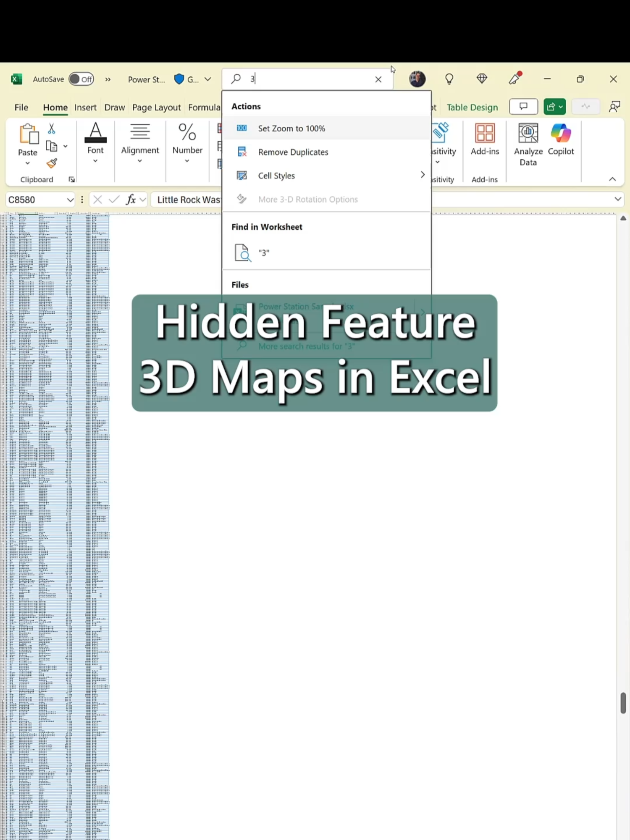
Task: Find "3" in the worksheet
Action: [327, 253]
